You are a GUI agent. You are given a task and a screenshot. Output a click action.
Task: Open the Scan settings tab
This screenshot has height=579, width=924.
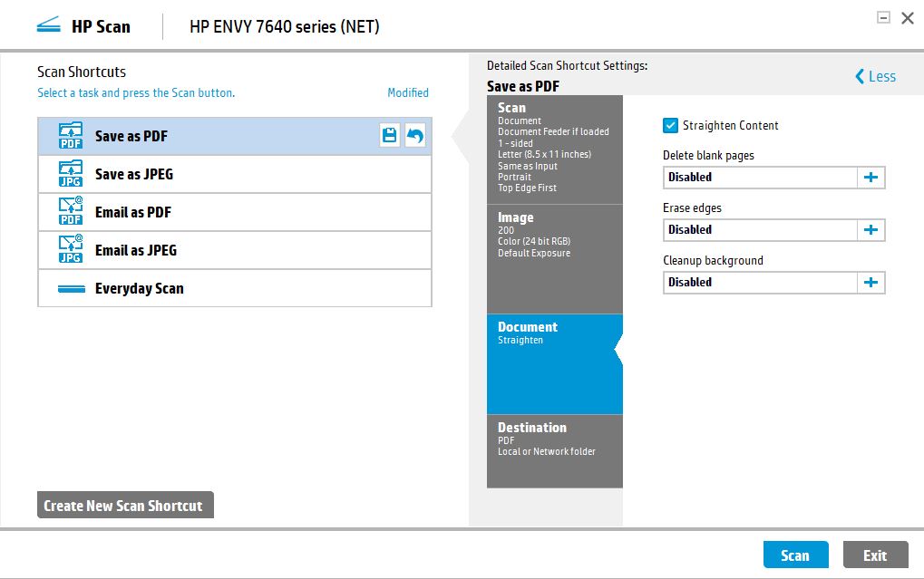tap(555, 150)
